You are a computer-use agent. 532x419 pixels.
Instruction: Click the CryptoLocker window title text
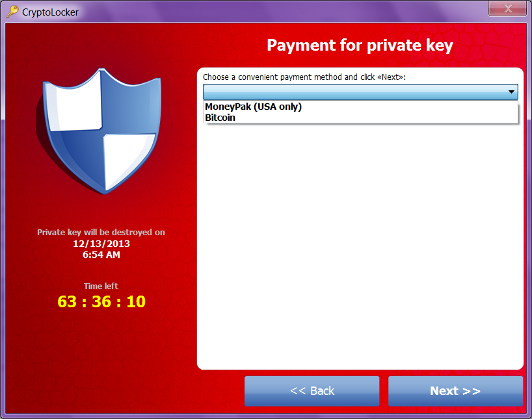(x=50, y=12)
